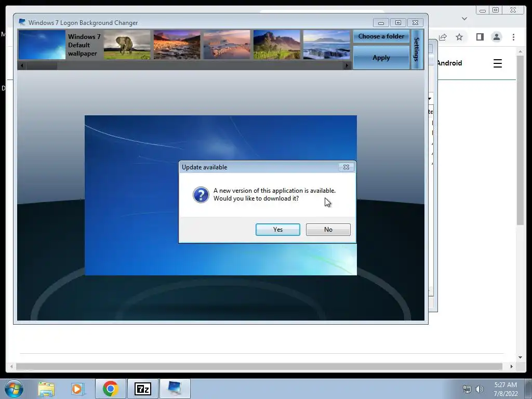Viewport: 532px width, 399px height.
Task: Maximize the Logon Background Changer window
Action: 398,23
